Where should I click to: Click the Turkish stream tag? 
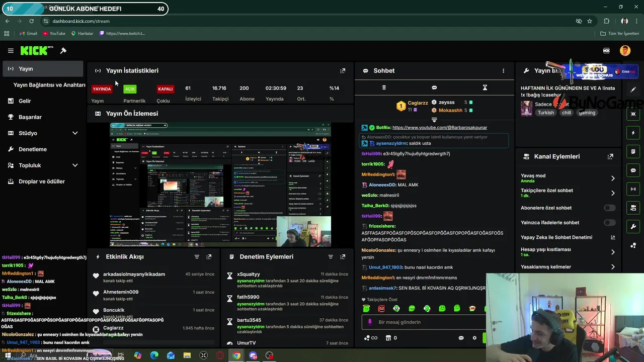click(545, 113)
